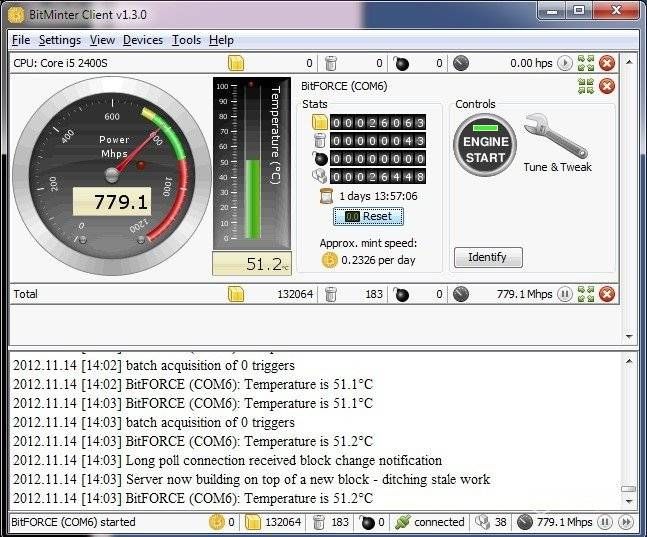Click the status bar speed gauge icon
647x537 pixels.
[x=525, y=522]
